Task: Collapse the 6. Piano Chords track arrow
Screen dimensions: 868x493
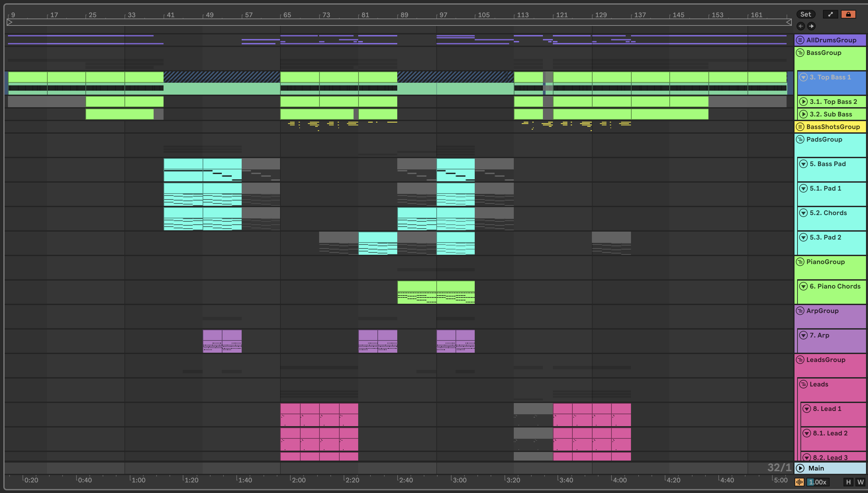Action: (803, 286)
